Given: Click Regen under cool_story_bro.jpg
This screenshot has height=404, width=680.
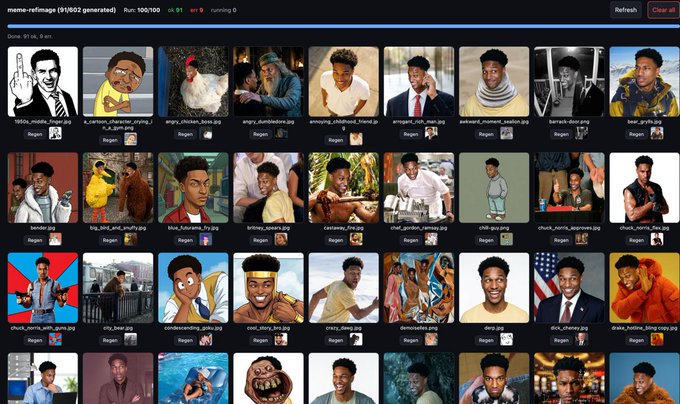Looking at the screenshot, I should (260, 340).
